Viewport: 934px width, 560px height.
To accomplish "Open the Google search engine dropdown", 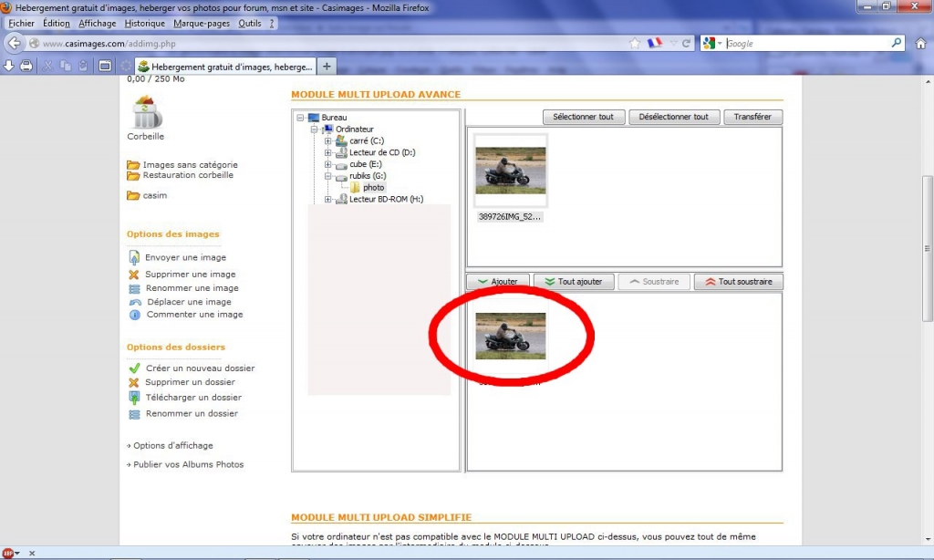I will [712, 43].
